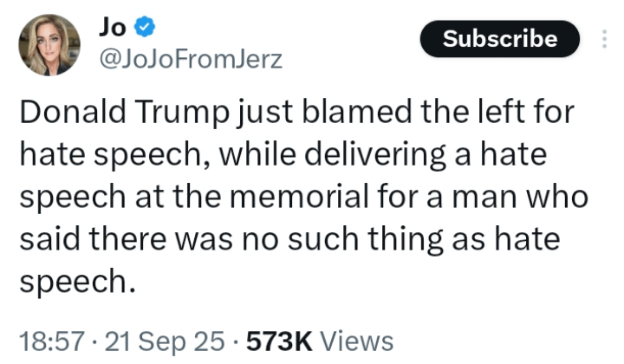
Task: Click the display name Jo
Action: [112, 27]
